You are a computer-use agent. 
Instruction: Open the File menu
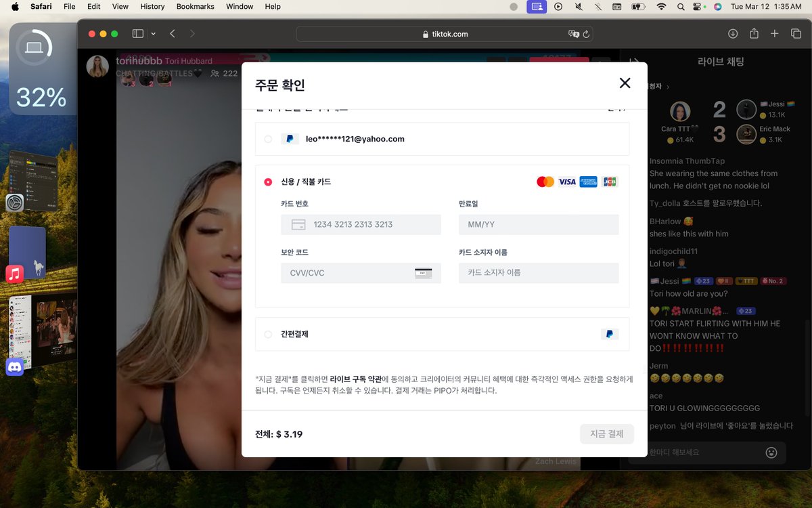click(69, 6)
